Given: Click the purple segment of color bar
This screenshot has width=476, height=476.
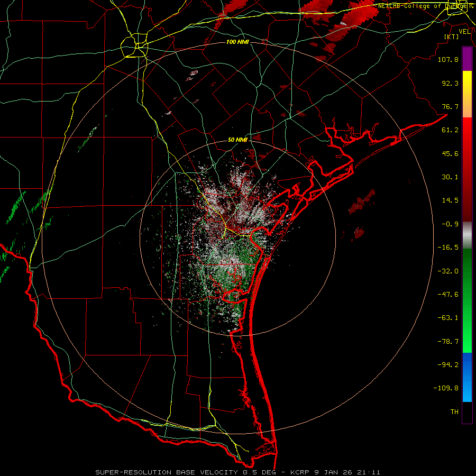Looking at the screenshot, I should [467, 59].
